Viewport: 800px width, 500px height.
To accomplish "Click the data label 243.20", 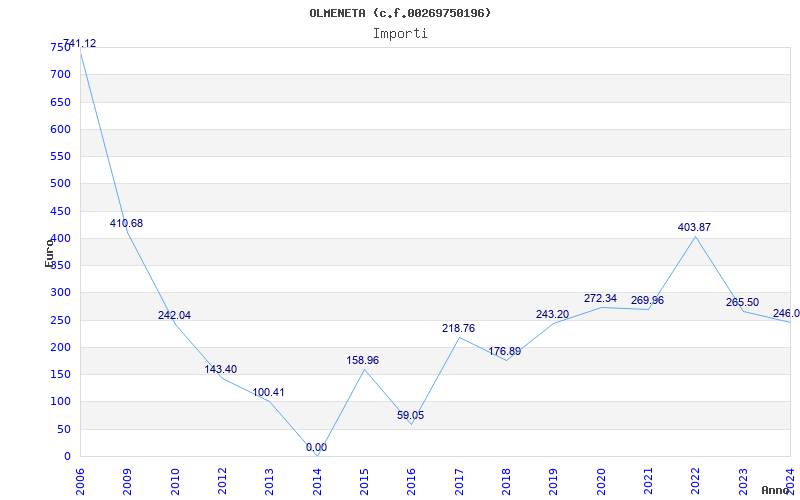I will [x=552, y=315].
